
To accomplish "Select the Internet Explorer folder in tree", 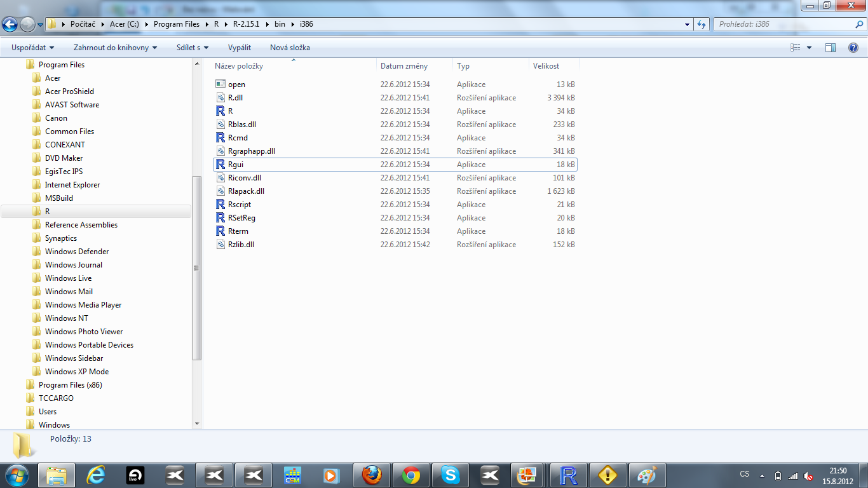I will tap(72, 184).
